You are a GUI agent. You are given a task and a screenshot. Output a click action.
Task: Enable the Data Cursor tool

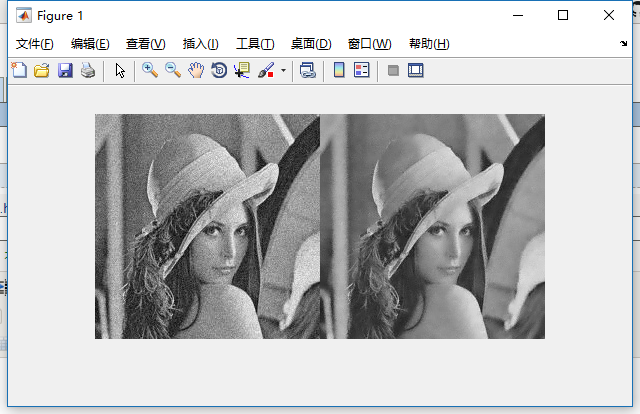tap(242, 70)
